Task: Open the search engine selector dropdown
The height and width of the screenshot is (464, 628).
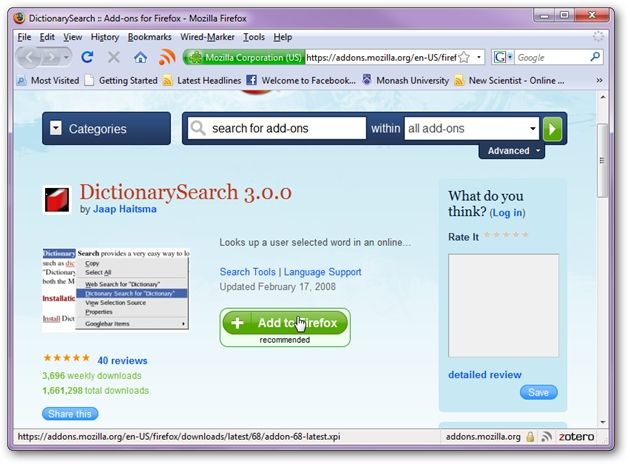Action: pos(510,57)
